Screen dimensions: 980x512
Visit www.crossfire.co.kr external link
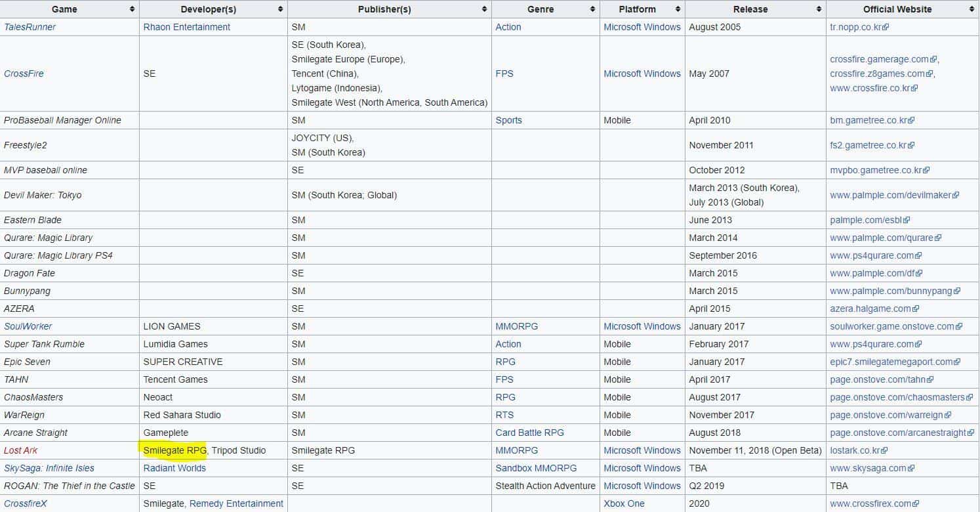(x=874, y=88)
